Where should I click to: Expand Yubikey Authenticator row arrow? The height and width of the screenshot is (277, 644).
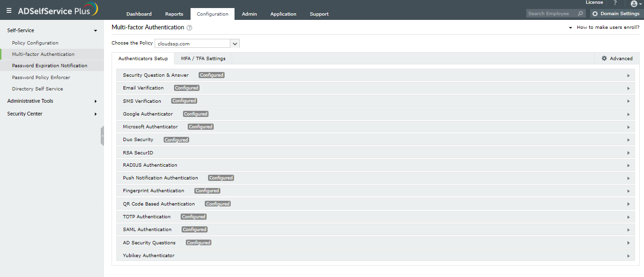click(628, 256)
